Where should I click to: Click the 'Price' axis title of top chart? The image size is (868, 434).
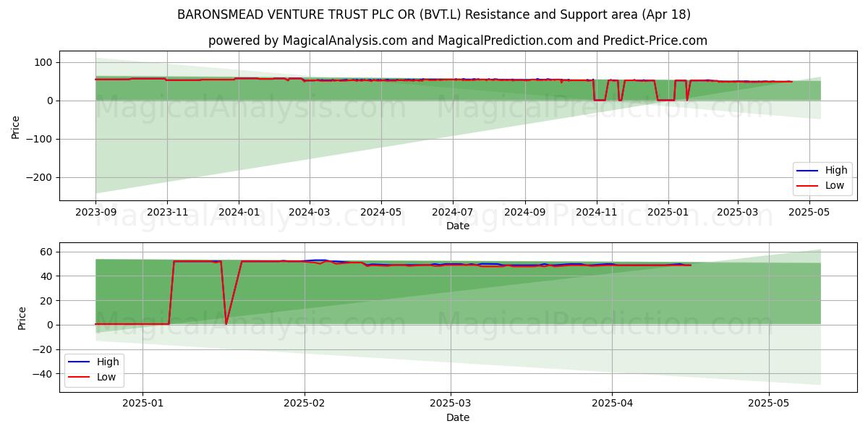(16, 126)
